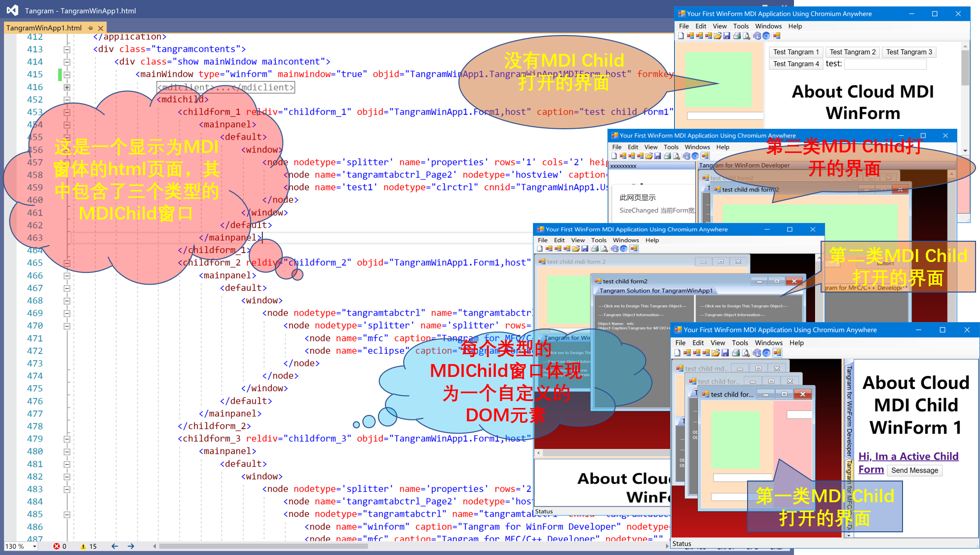Click New document icon in bottom-right window toolbar
This screenshot has height=555, width=980.
coord(678,353)
